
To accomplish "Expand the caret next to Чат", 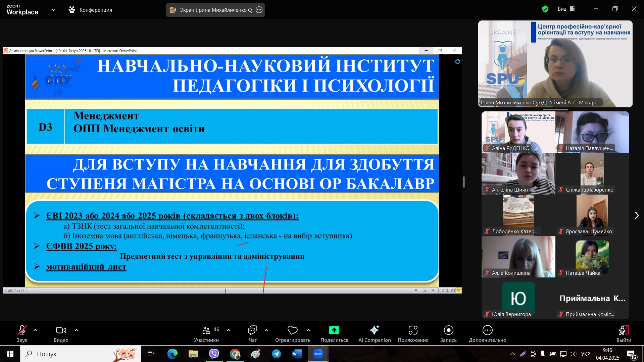I will [266, 330].
